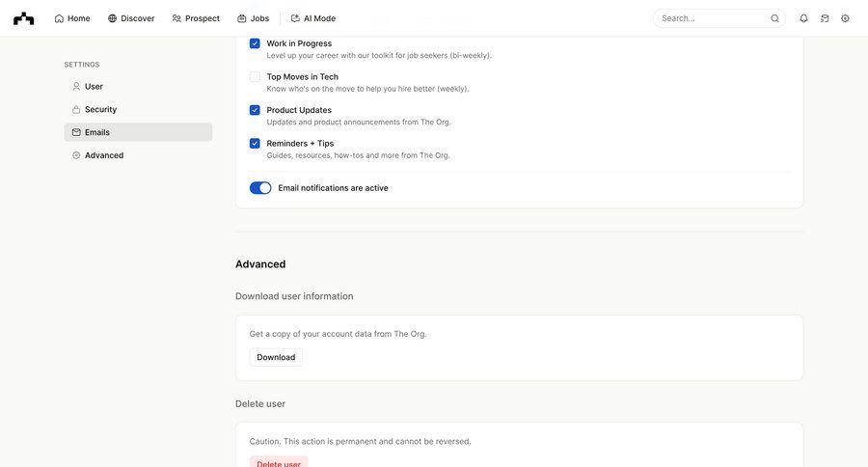This screenshot has height=467, width=868.
Task: Click the Prospect people icon
Action: coord(176,18)
